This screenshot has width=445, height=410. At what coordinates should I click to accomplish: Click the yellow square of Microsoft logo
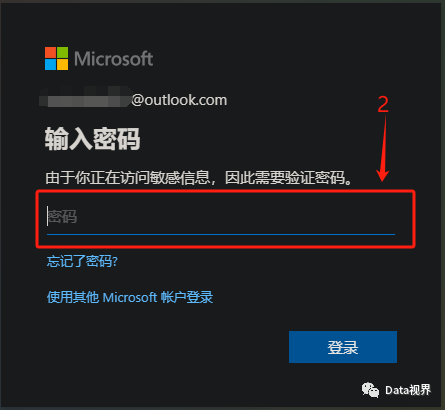[63, 65]
